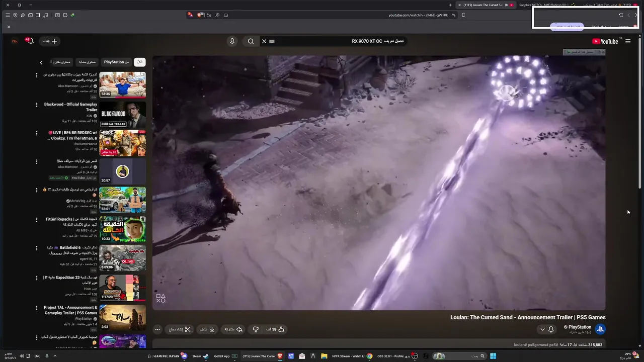Click the browser reload button
The width and height of the screenshot is (644, 362).
[x=621, y=15]
